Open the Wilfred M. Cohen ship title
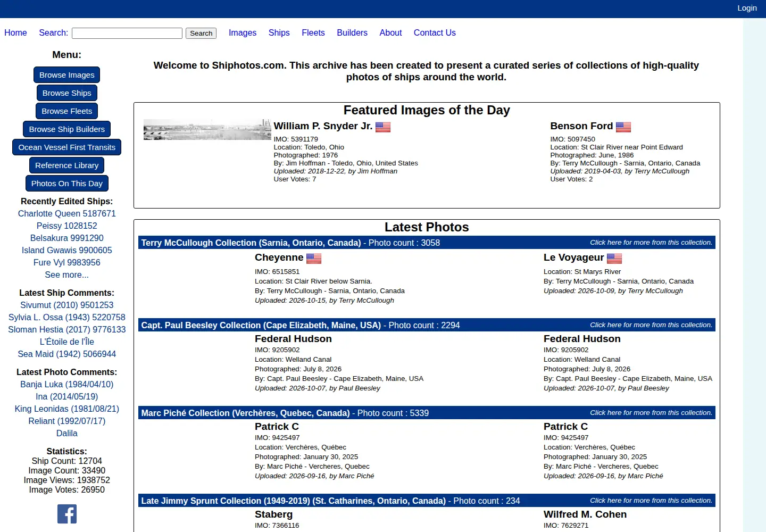Screen dimensions: 766x532 (585, 514)
